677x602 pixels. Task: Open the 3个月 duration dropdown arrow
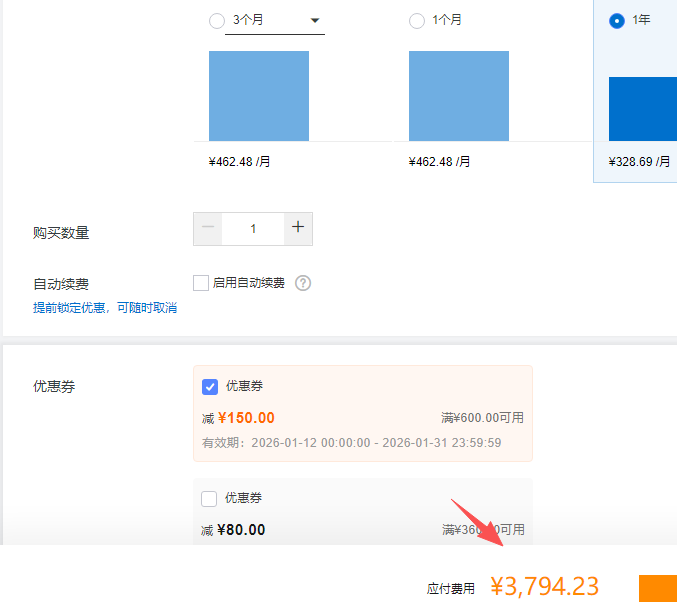click(x=314, y=20)
